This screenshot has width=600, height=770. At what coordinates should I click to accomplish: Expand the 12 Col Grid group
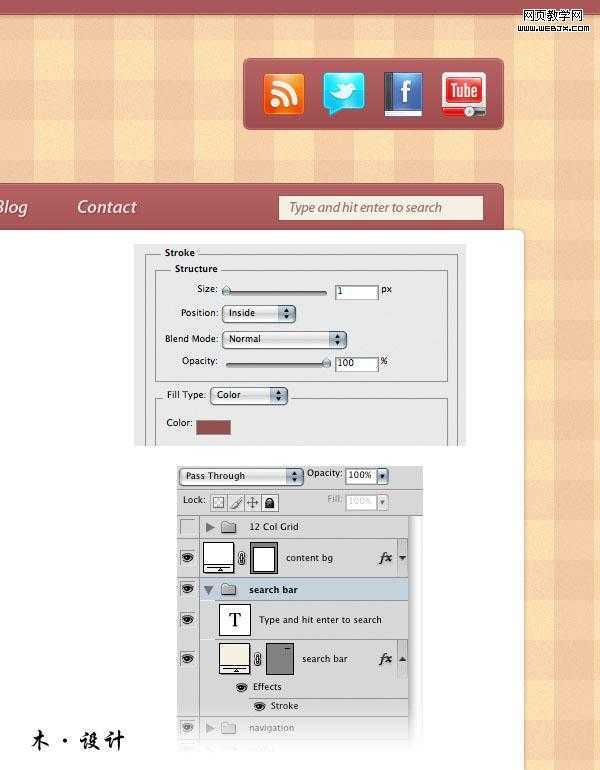pyautogui.click(x=210, y=527)
